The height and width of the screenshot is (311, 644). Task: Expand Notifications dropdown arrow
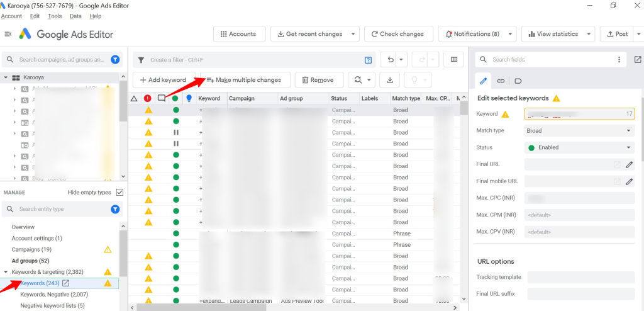pos(510,34)
